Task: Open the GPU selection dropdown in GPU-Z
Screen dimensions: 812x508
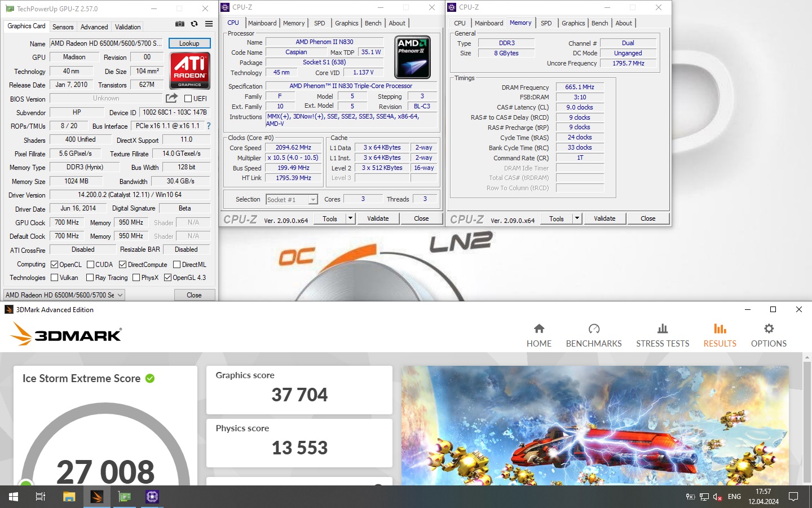Action: [x=64, y=295]
